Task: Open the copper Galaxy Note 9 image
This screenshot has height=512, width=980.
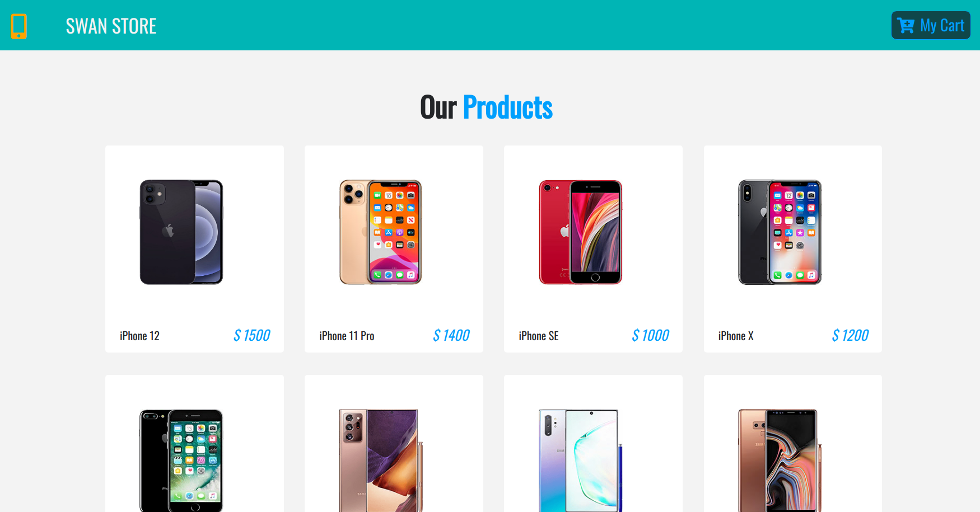Action: coord(780,461)
